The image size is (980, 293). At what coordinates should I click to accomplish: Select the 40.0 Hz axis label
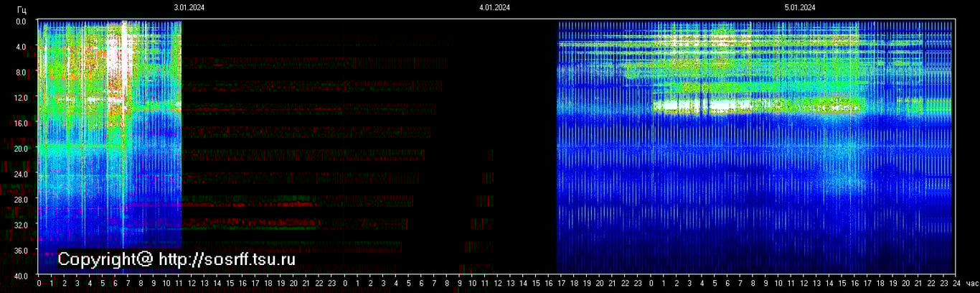click(20, 276)
